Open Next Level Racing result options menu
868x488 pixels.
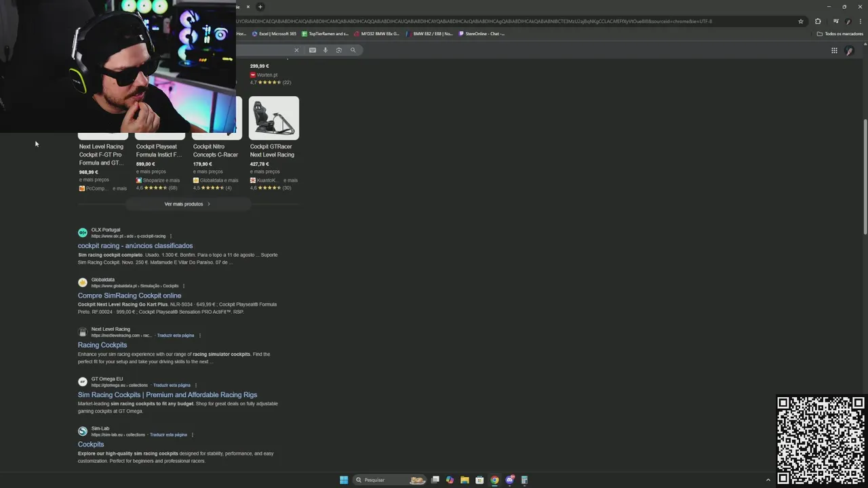[200, 335]
